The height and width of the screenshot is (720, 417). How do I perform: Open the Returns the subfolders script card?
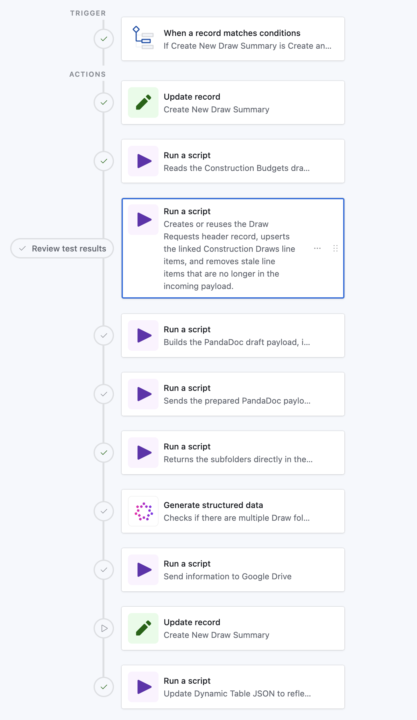point(233,453)
